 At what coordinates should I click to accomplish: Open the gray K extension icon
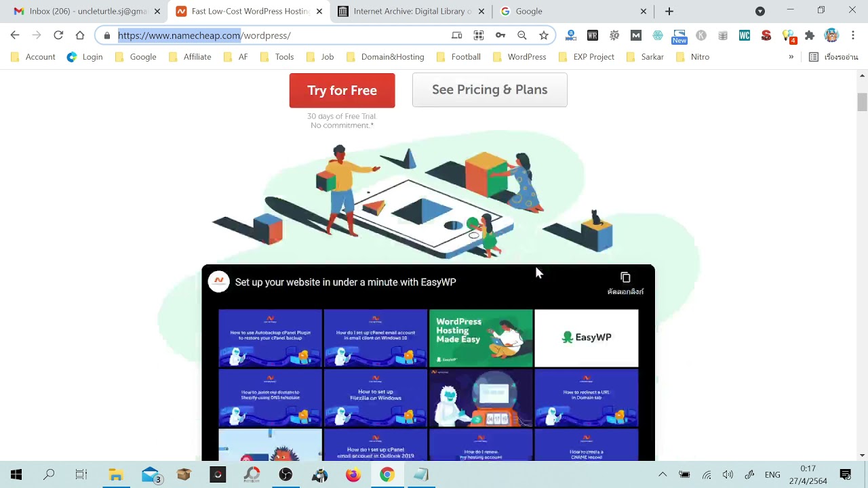tap(701, 35)
